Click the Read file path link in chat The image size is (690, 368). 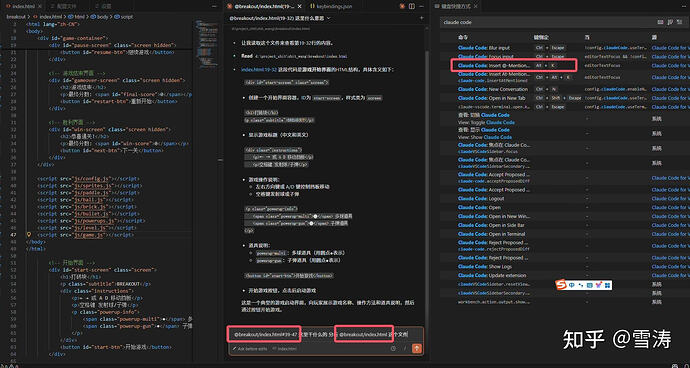click(x=301, y=56)
